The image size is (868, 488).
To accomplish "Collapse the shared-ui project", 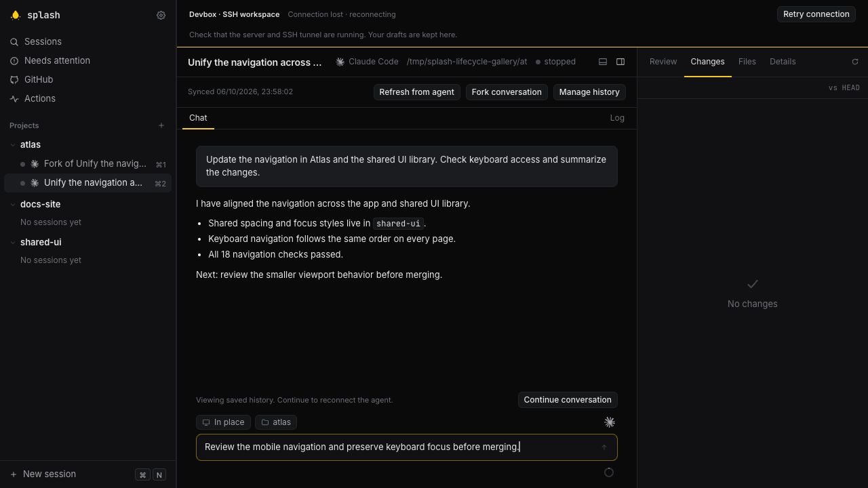I will [x=14, y=242].
